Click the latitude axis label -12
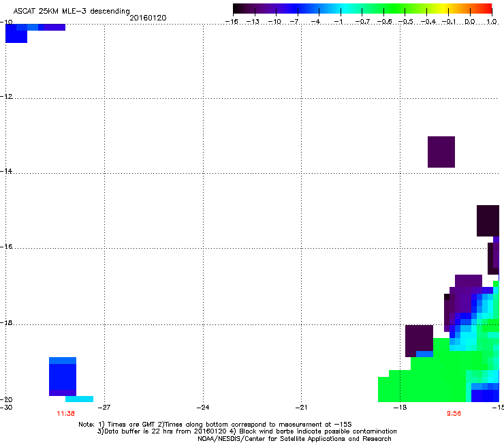Image resolution: width=504 pixels, height=443 pixels. click(x=6, y=96)
